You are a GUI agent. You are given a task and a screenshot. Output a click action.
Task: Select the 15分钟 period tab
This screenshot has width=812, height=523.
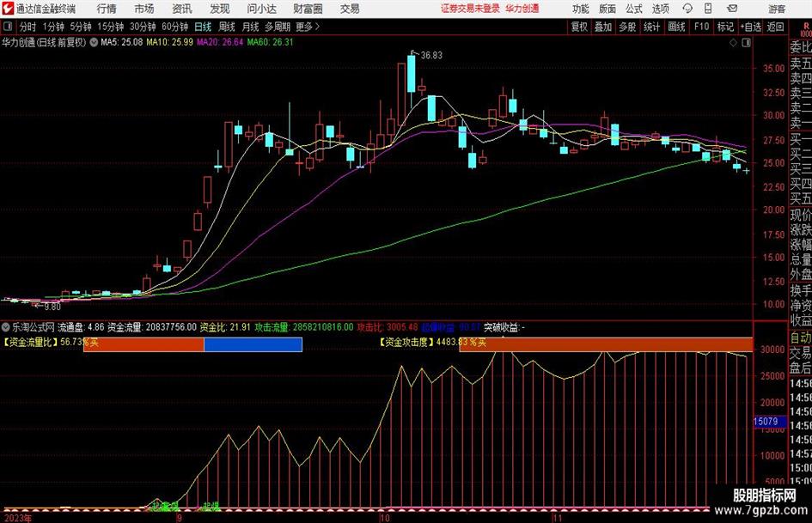click(x=110, y=27)
